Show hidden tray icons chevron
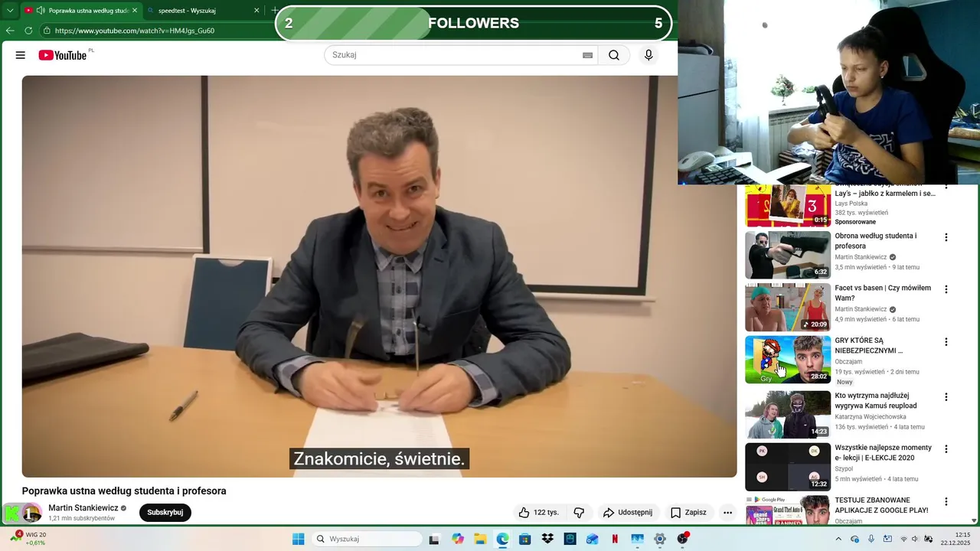Screen dimensions: 980x551 (838, 539)
